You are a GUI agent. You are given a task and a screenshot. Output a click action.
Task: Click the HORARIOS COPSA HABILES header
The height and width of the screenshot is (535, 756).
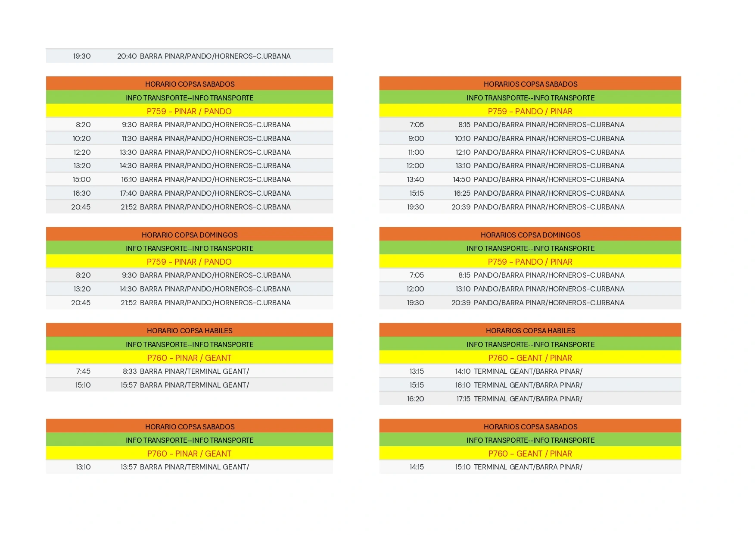point(530,331)
